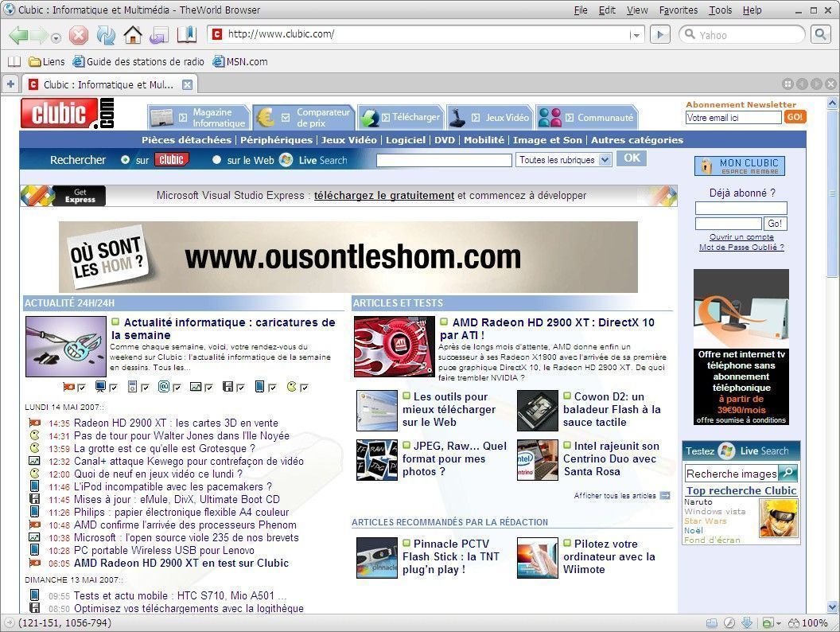This screenshot has width=840, height=632.
Task: Click the round X at the tab bar's right end
Action: [x=830, y=84]
